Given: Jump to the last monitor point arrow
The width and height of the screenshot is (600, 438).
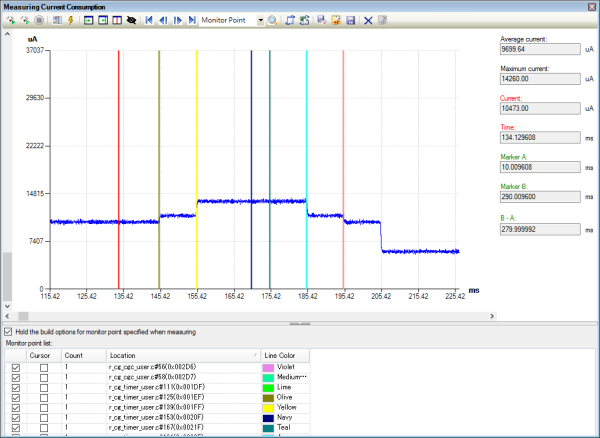Looking at the screenshot, I should tap(191, 20).
